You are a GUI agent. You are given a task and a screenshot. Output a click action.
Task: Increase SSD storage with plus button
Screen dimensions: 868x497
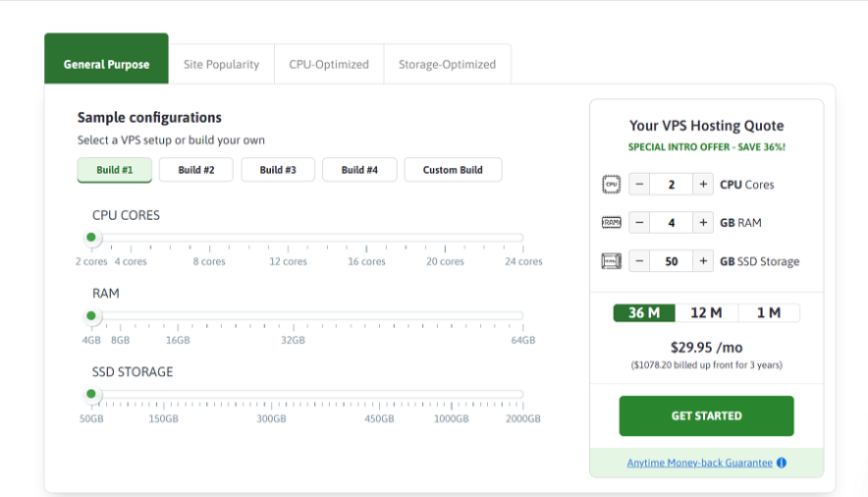pos(703,260)
